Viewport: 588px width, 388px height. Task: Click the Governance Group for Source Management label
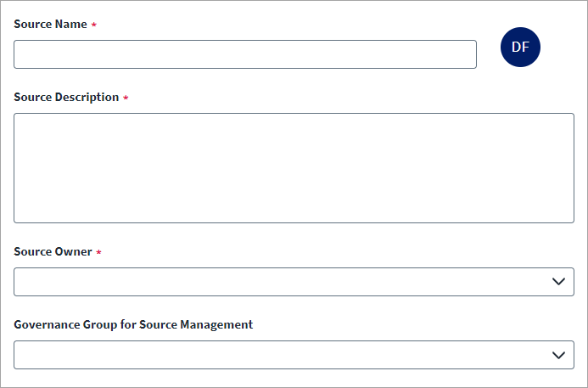pos(133,325)
